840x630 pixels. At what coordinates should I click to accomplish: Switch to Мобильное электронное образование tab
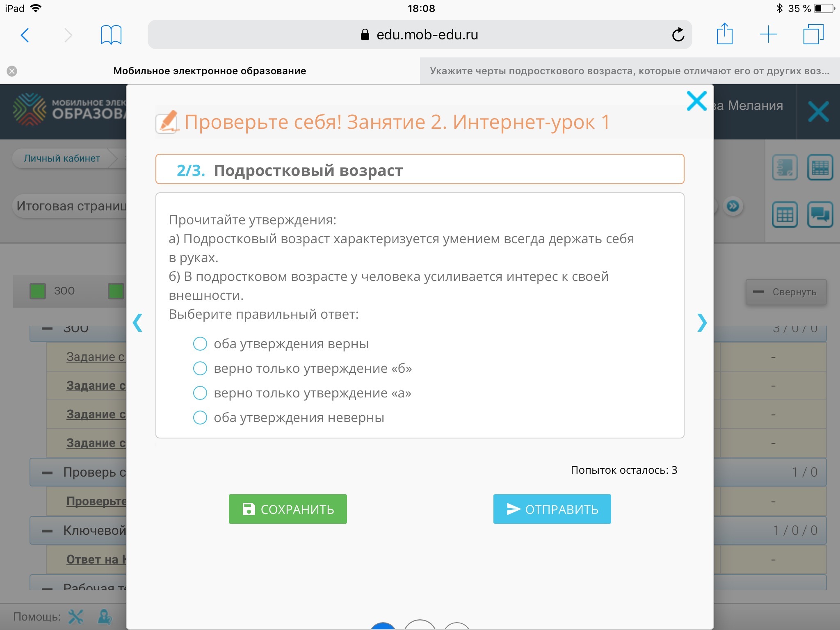(210, 71)
